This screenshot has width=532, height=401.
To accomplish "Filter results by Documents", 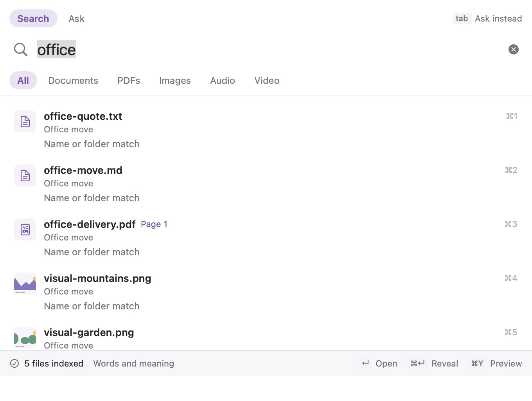I will tap(73, 80).
